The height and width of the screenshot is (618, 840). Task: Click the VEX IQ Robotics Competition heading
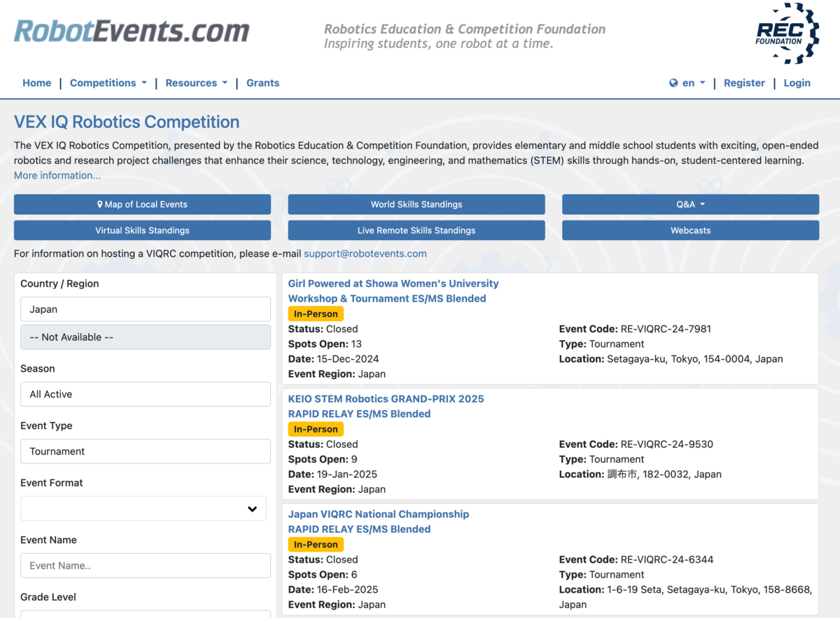[x=127, y=122]
